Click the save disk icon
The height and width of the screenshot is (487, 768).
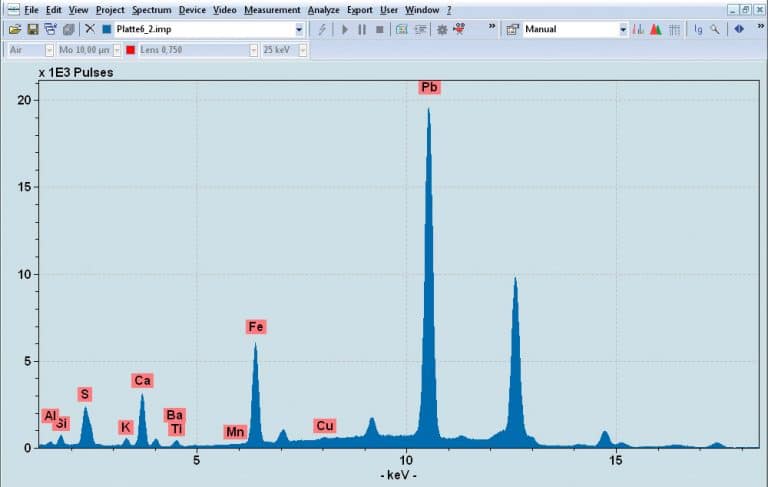click(x=33, y=30)
